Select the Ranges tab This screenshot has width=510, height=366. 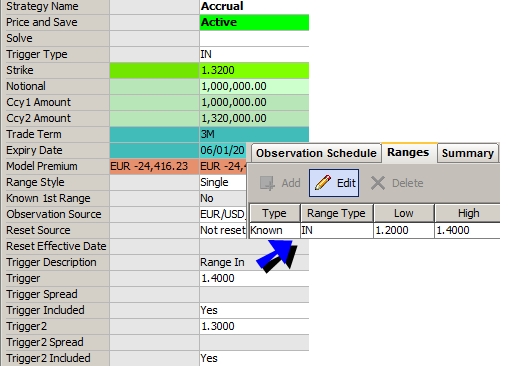click(x=408, y=152)
